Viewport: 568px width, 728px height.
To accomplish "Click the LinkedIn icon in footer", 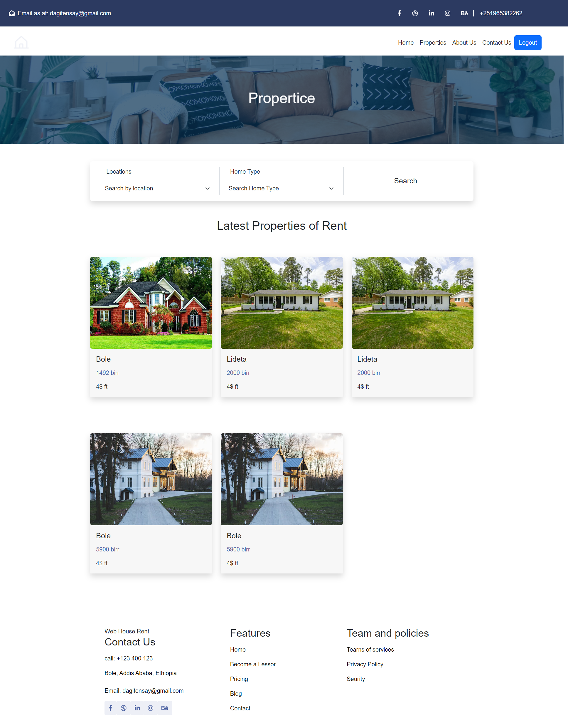I will [136, 708].
